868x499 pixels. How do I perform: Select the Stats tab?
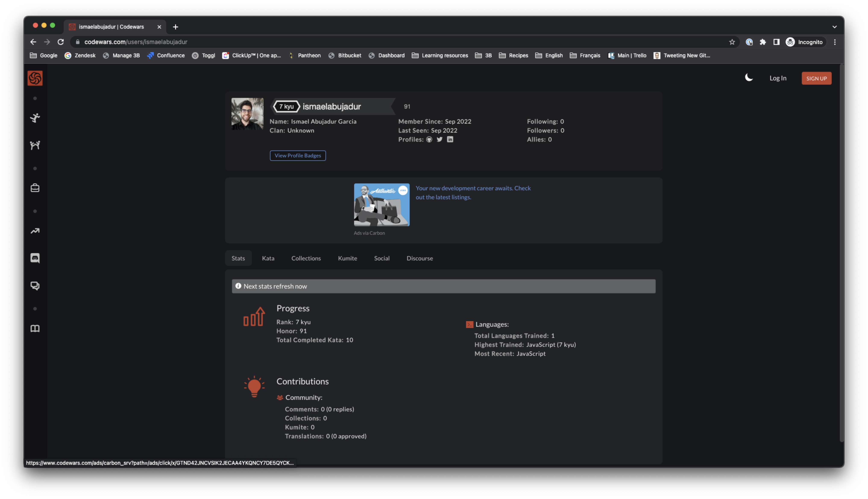tap(238, 258)
